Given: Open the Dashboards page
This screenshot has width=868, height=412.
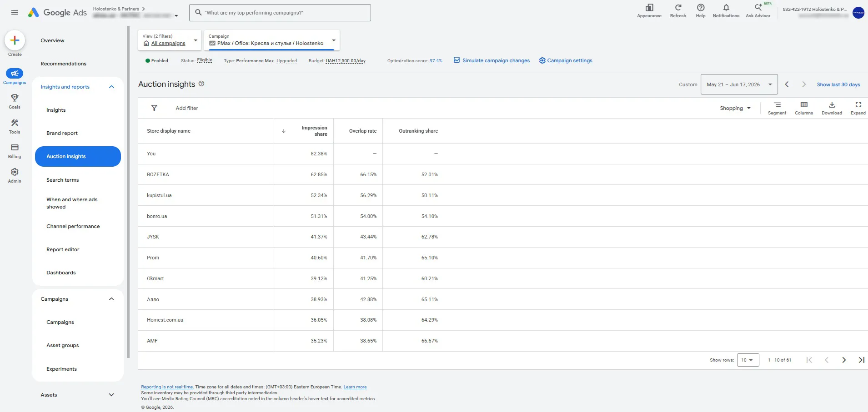Looking at the screenshot, I should point(61,273).
